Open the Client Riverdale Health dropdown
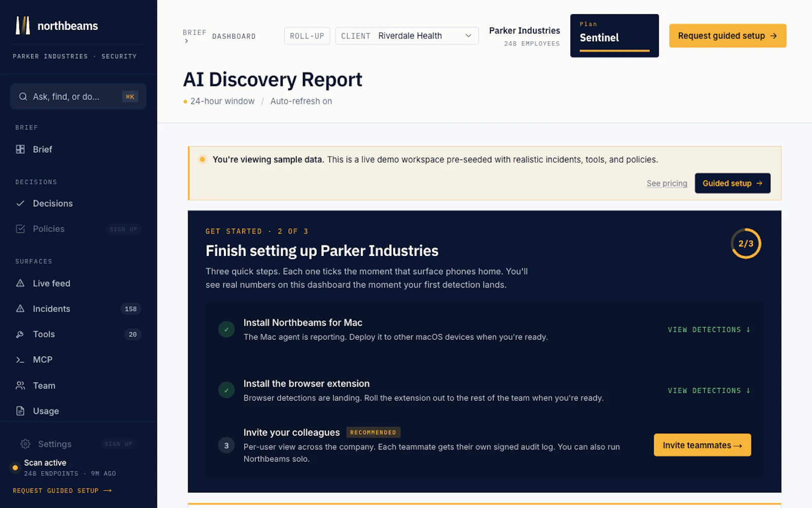 (407, 36)
